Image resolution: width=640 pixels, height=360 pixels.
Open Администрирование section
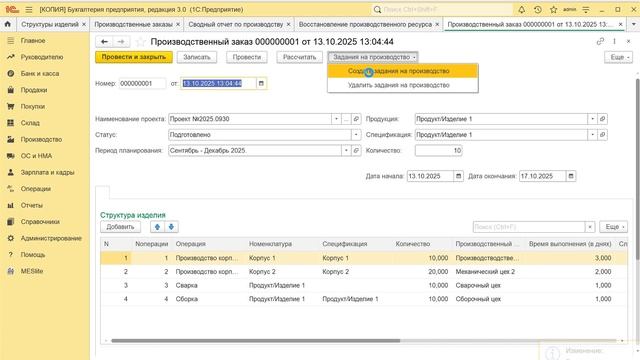51,238
